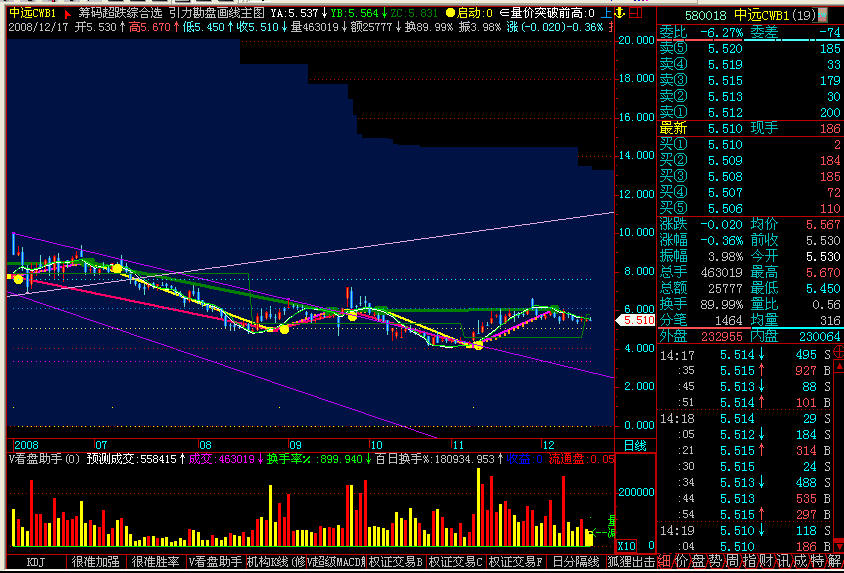Click the small icon after 中远CWB1(19) title
The image size is (844, 573).
[x=822, y=15]
